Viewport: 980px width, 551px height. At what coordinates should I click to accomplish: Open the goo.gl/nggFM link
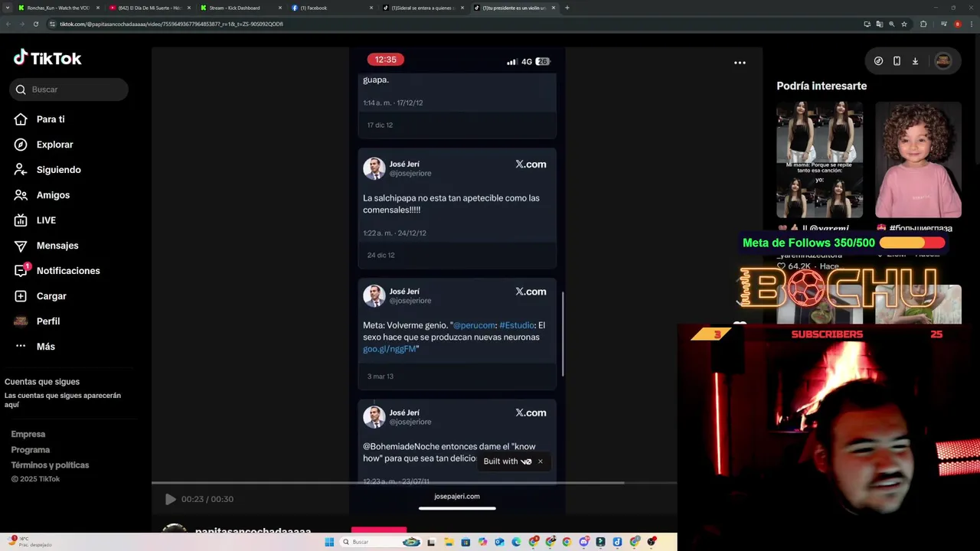tap(389, 349)
